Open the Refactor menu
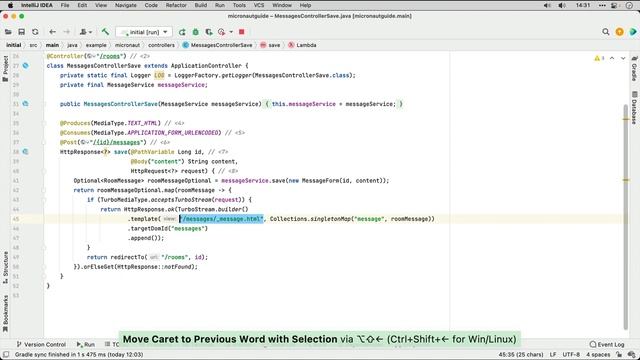640x360 pixels. click(x=176, y=5)
